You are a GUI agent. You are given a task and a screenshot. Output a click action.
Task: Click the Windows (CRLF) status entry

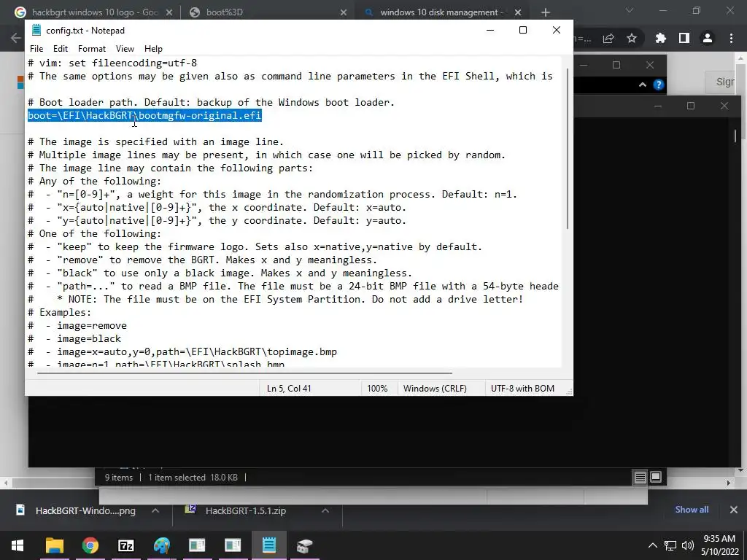coord(435,389)
